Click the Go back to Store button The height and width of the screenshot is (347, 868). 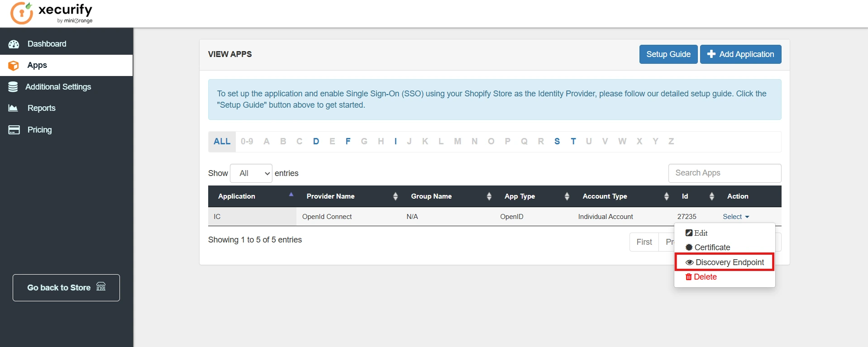[66, 288]
